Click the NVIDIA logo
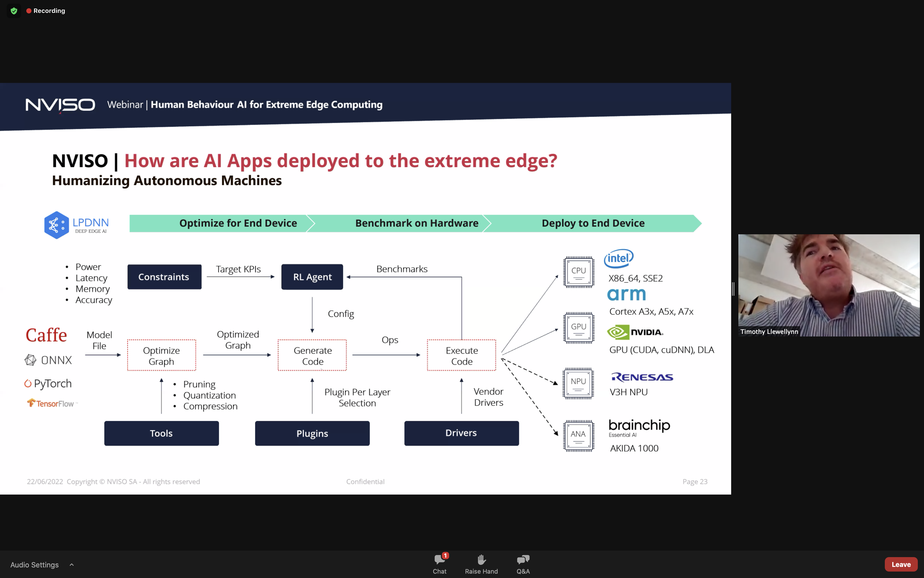 (635, 332)
